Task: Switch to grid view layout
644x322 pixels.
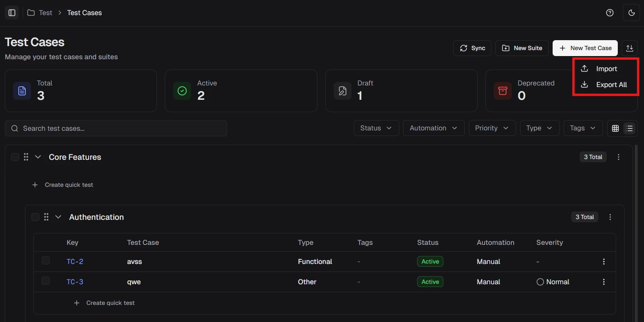Action: (x=615, y=128)
